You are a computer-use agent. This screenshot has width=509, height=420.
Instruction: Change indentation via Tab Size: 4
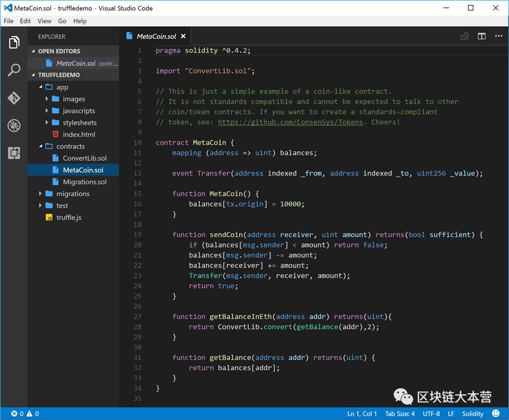400,413
